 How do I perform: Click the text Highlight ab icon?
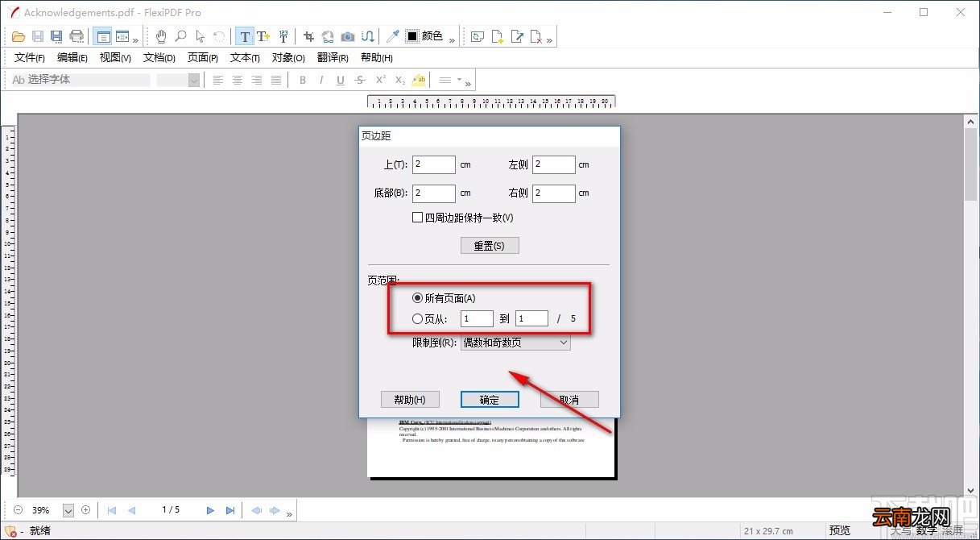click(x=419, y=80)
